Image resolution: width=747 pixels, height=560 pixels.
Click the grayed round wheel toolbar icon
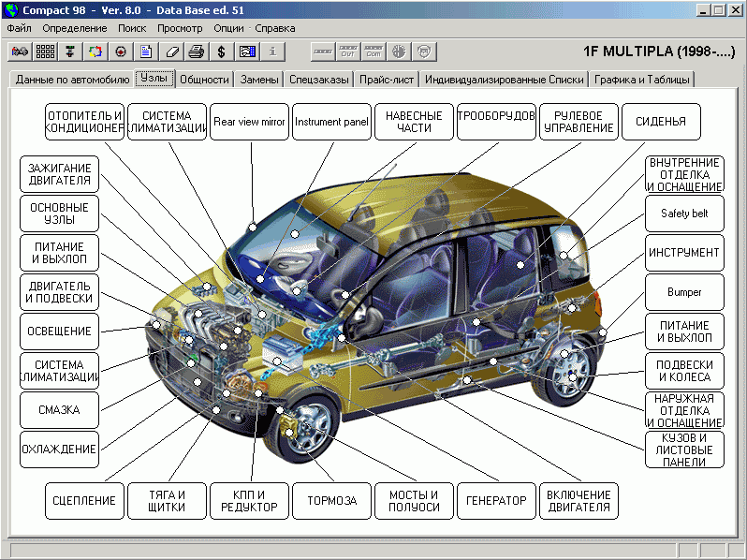click(x=399, y=52)
